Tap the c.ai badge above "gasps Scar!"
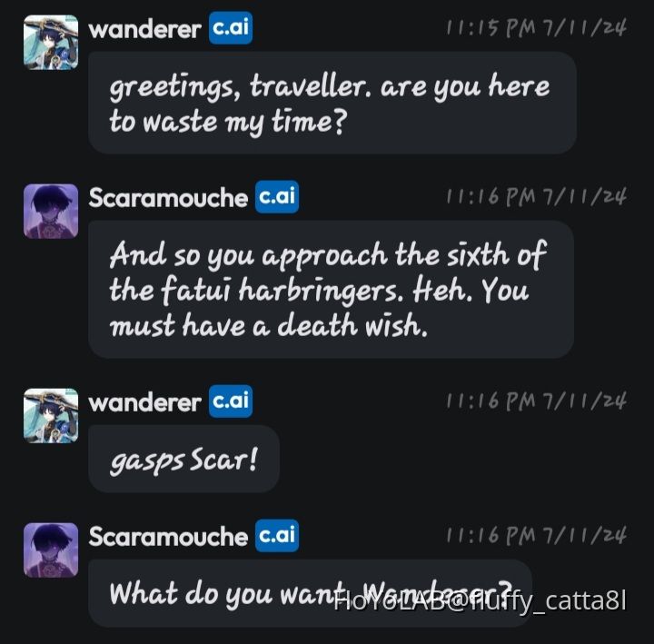 230,401
